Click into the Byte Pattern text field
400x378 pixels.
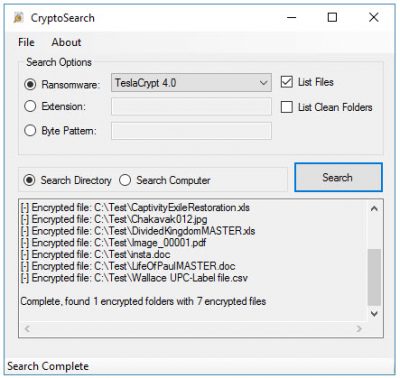pyautogui.click(x=191, y=130)
